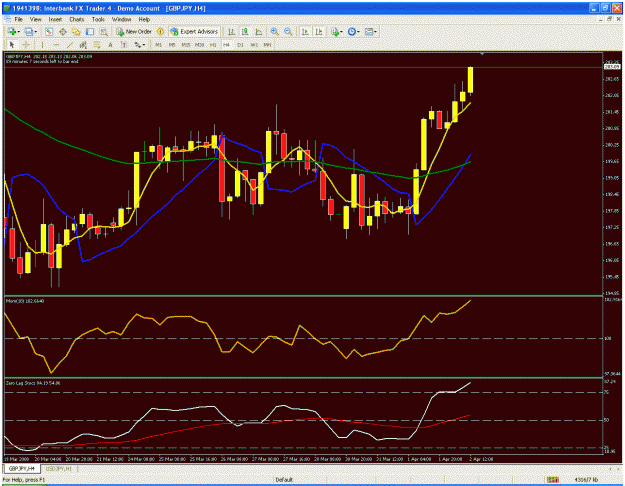Click the Periods clock icon

coord(352,31)
